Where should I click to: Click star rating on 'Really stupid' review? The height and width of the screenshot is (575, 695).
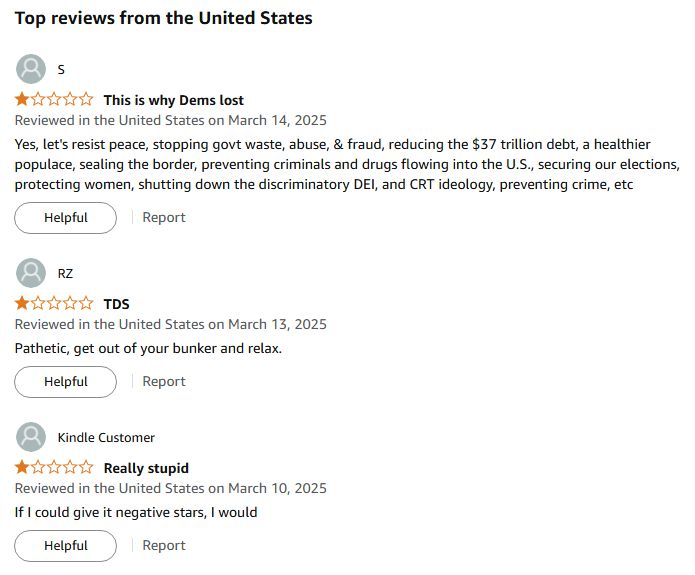coord(54,467)
